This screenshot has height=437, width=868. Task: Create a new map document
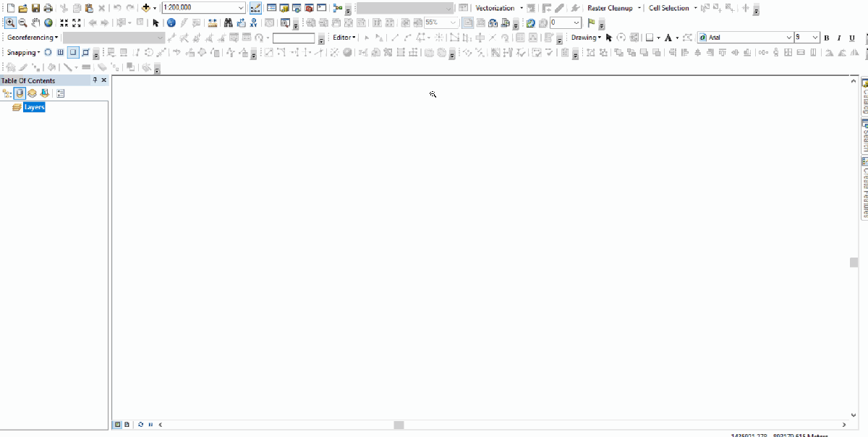pyautogui.click(x=9, y=8)
